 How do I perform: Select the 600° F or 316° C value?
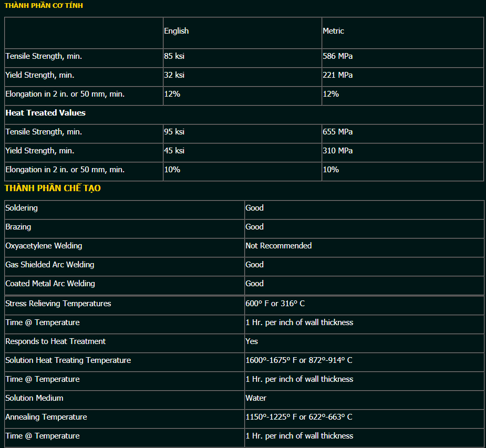pos(275,304)
